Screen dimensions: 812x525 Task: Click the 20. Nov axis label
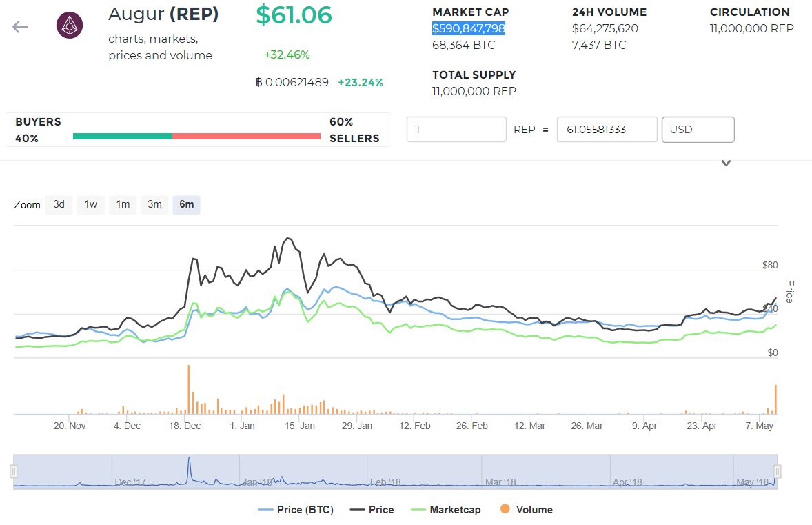(x=70, y=426)
